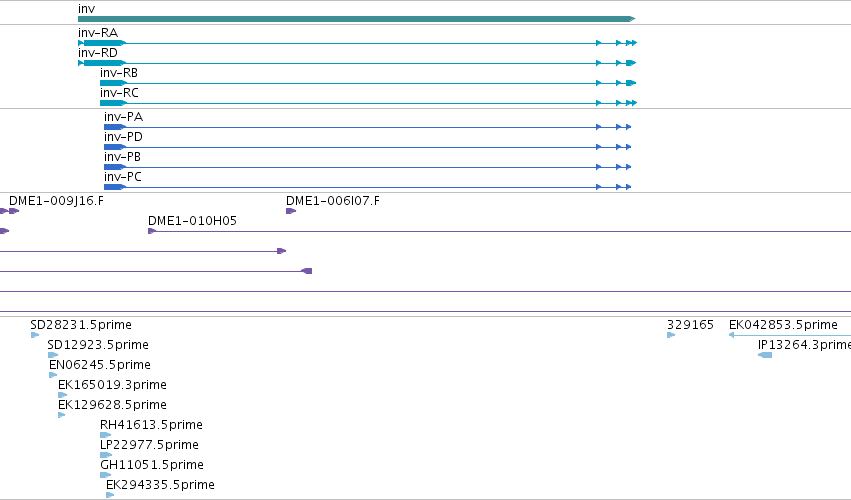Select the IP13264.3prime EST label
This screenshot has height=500, width=851.
[x=804, y=345]
